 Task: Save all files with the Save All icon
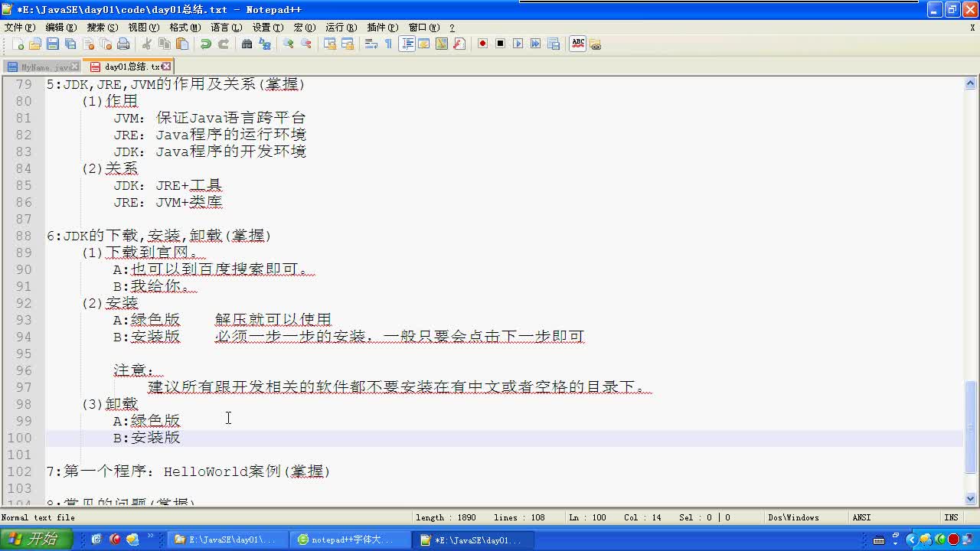tap(70, 44)
